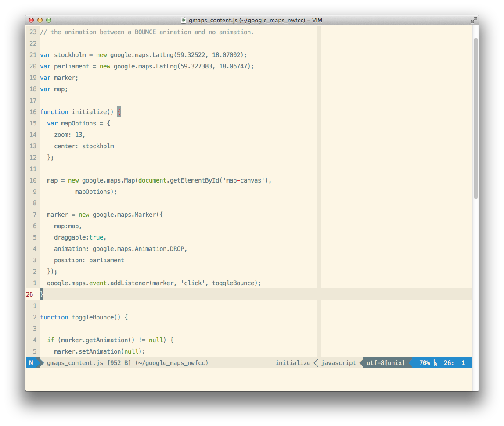
Task: Click the 'zoom: 13,' line
Action: pos(69,135)
